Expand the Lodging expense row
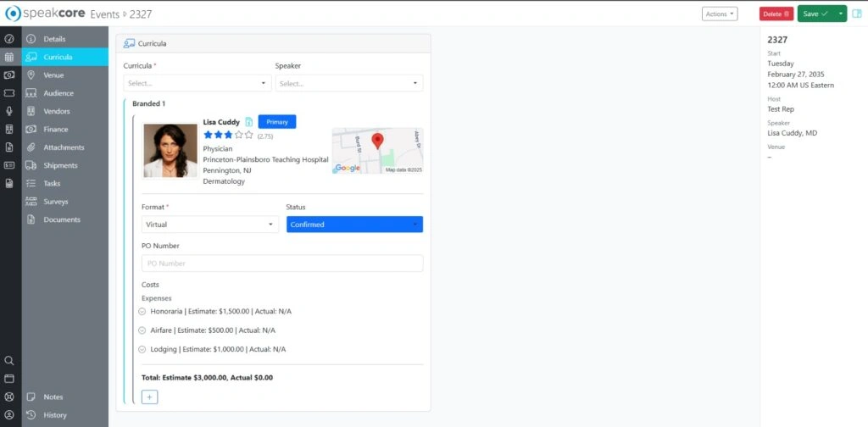868x427 pixels. [142, 349]
